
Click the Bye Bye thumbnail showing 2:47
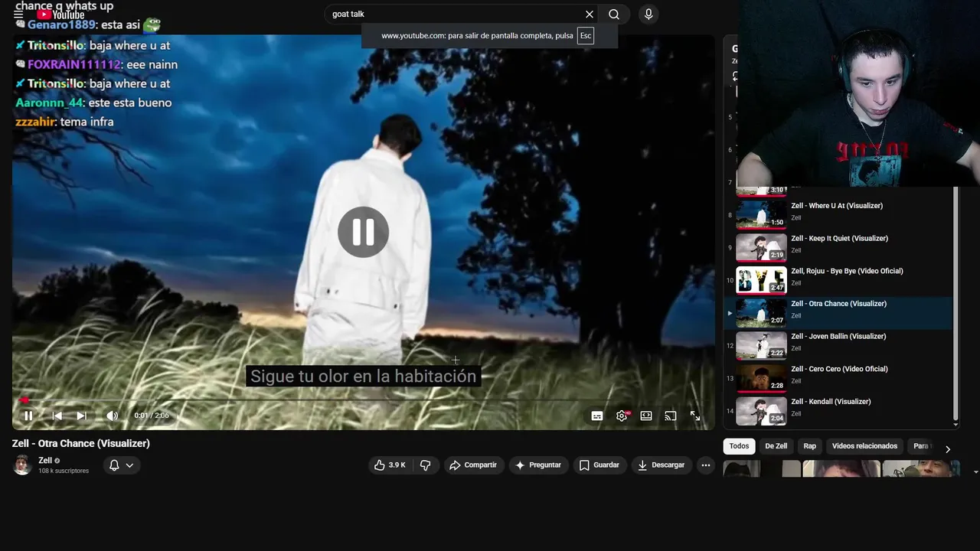pyautogui.click(x=761, y=280)
